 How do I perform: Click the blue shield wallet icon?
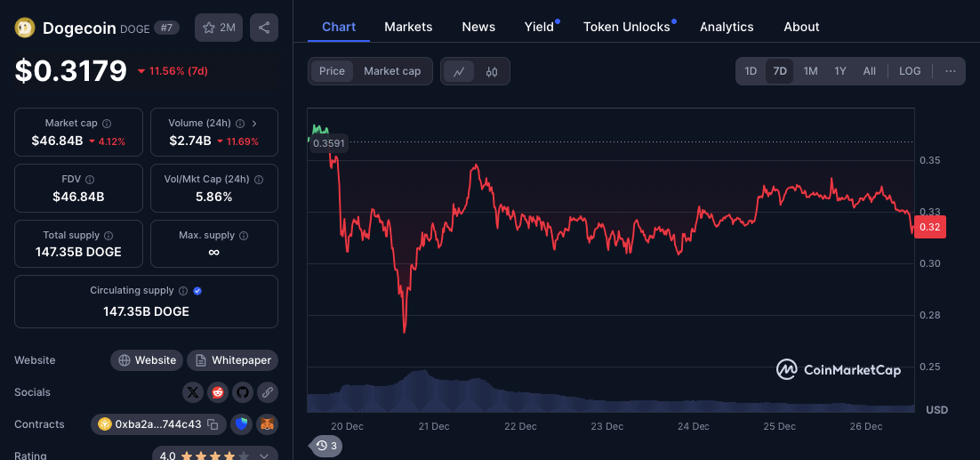click(x=241, y=424)
